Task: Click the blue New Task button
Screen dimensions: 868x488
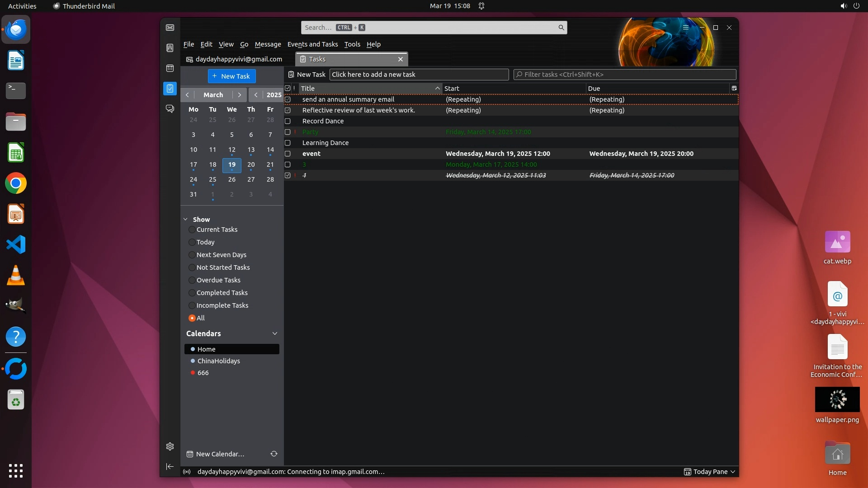Action: (231, 76)
